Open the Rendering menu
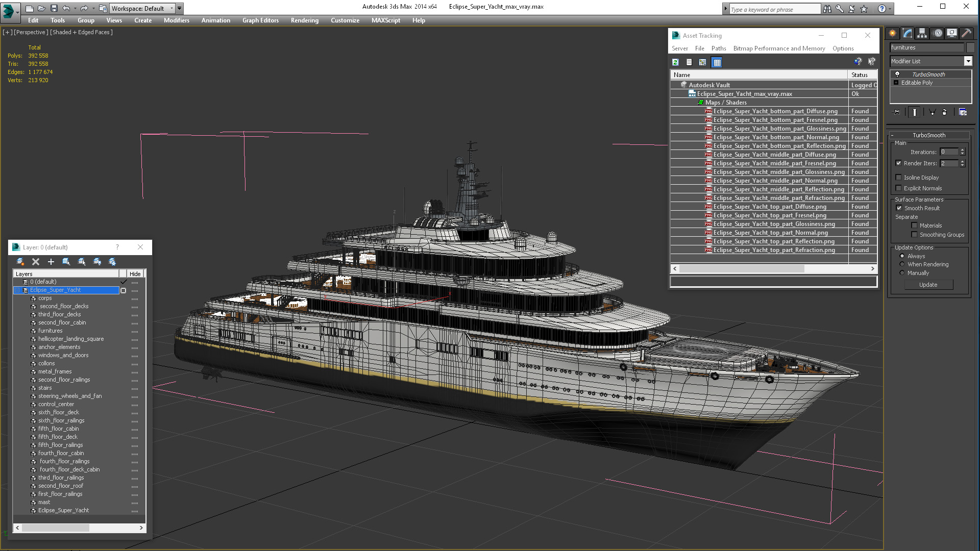980x551 pixels. [x=304, y=20]
